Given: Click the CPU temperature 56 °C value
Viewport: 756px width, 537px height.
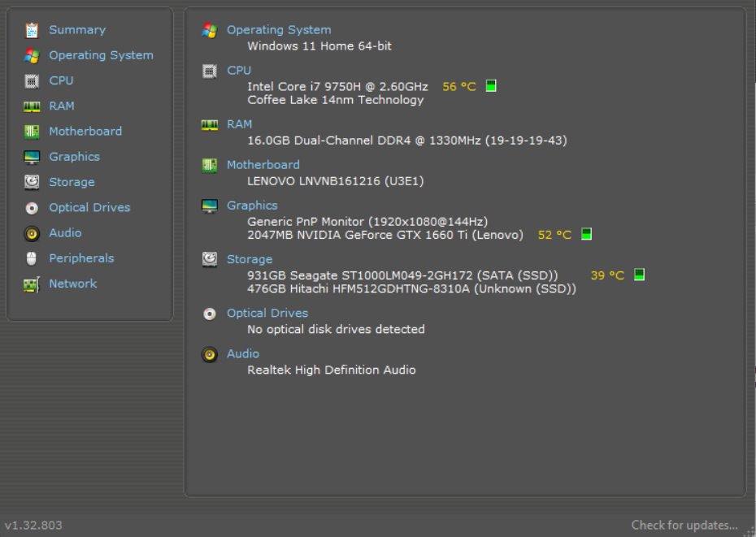Looking at the screenshot, I should 459,87.
